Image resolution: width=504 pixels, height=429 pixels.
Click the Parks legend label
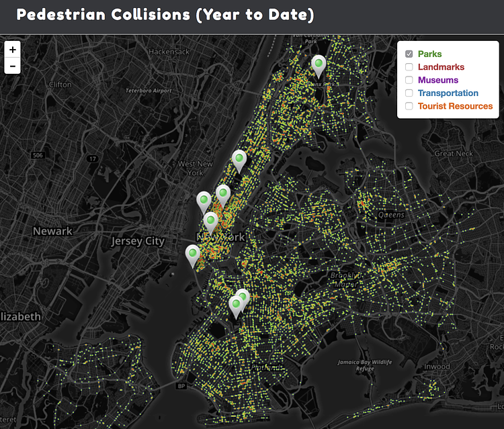pyautogui.click(x=430, y=54)
